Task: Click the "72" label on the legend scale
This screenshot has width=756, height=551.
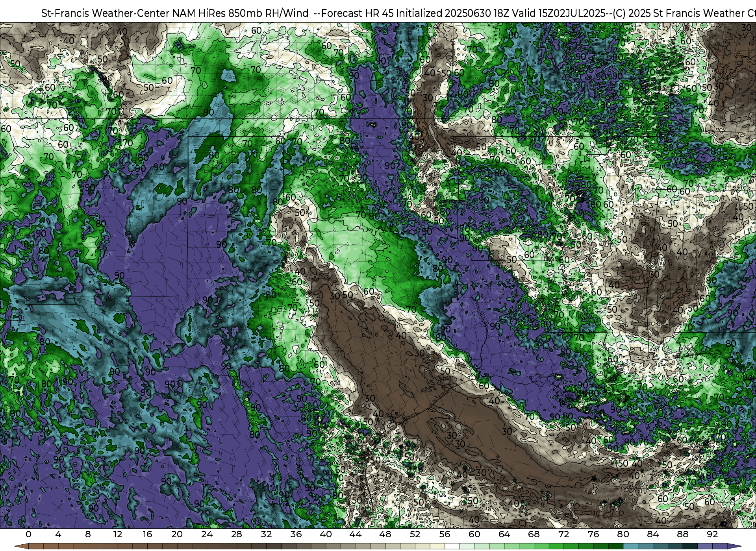Action: pos(563,534)
